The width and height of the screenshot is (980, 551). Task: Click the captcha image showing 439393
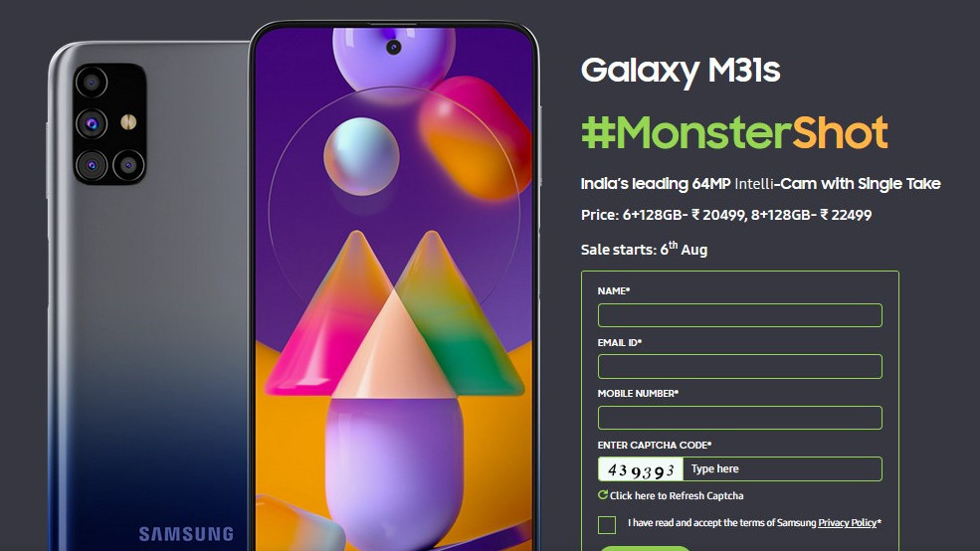tap(641, 469)
